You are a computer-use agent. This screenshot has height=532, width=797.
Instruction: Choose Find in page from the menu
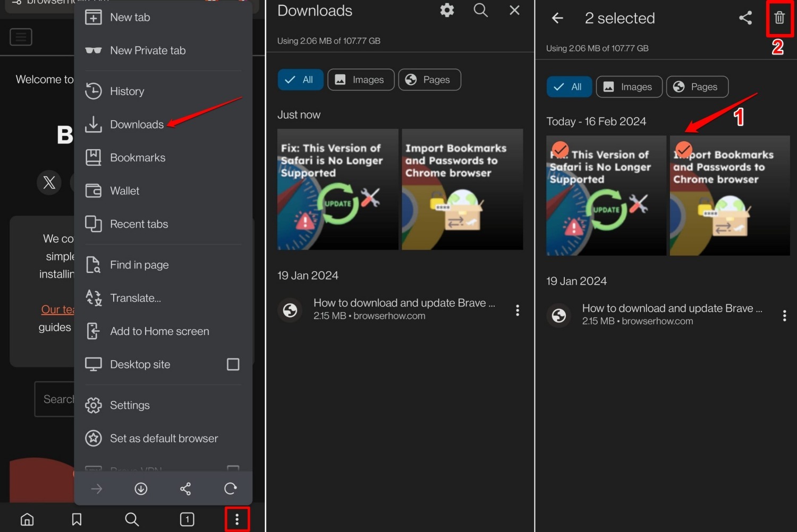tap(163, 264)
